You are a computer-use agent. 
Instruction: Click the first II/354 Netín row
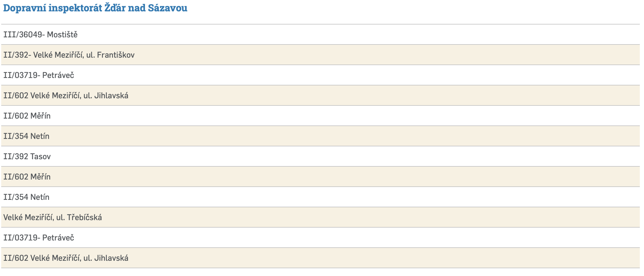(26, 136)
